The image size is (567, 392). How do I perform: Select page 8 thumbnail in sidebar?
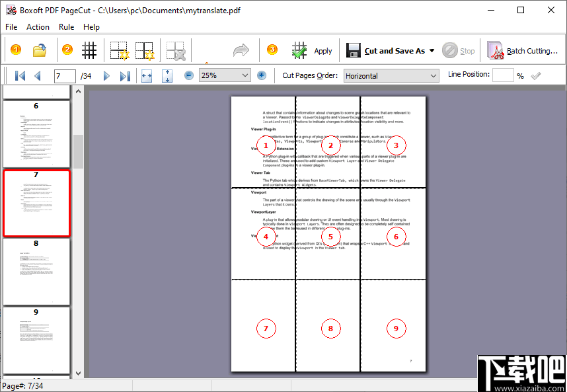[36, 271]
